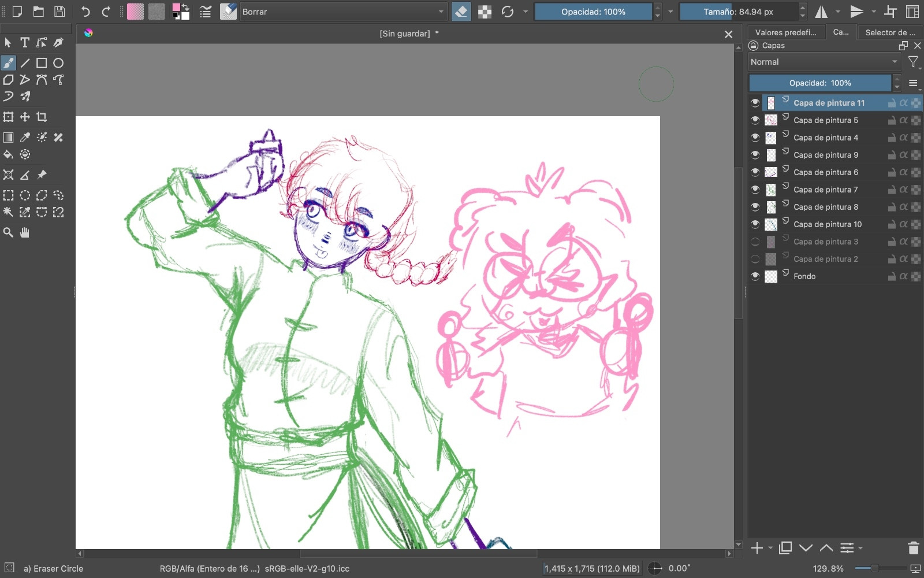Hide Capa de pintura 4 layer
The width and height of the screenshot is (924, 578).
coord(755,138)
